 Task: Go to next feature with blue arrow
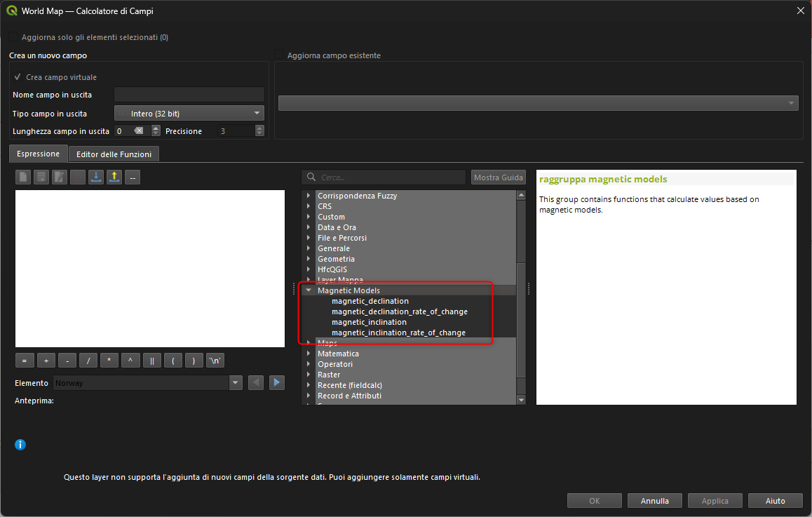(277, 383)
